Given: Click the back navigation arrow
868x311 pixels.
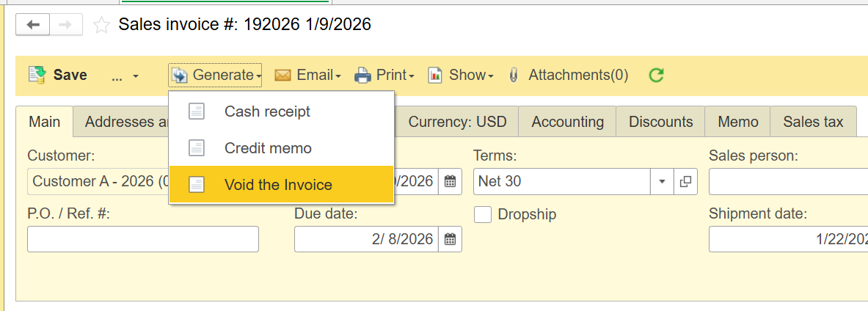Looking at the screenshot, I should 33,25.
